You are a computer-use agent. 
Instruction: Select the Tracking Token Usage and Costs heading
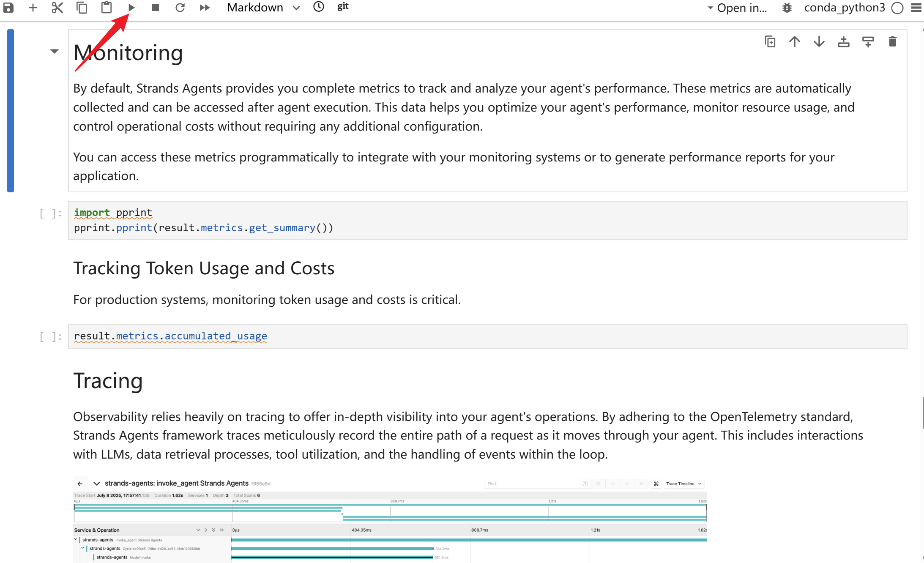click(204, 268)
